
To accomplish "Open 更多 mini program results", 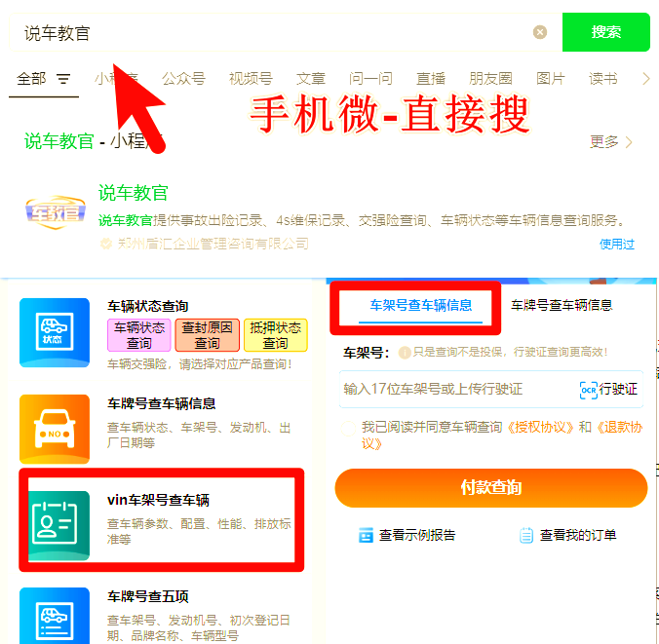I will click(610, 142).
